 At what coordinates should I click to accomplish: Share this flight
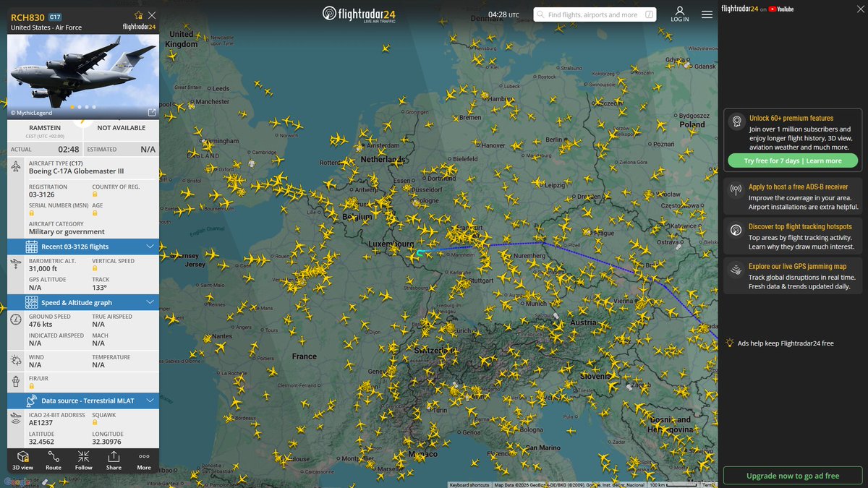114,461
